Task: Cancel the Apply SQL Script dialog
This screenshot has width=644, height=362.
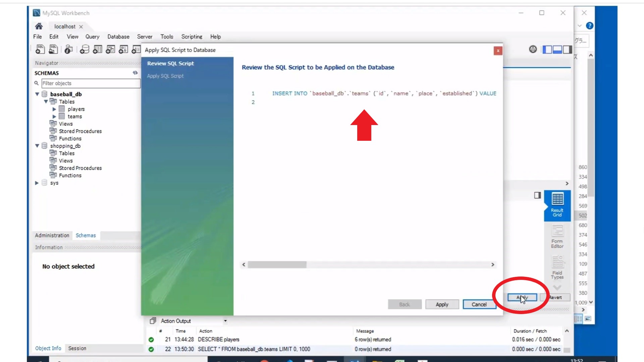Action: tap(479, 304)
